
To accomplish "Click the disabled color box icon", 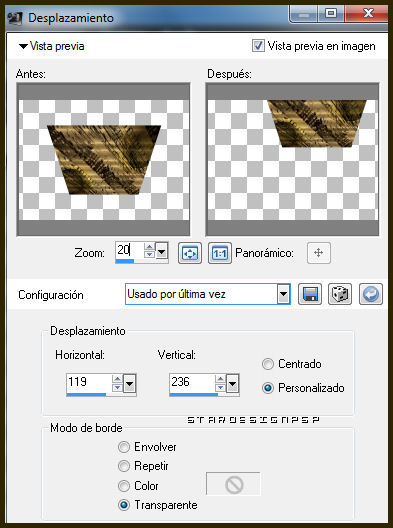I will click(x=233, y=484).
